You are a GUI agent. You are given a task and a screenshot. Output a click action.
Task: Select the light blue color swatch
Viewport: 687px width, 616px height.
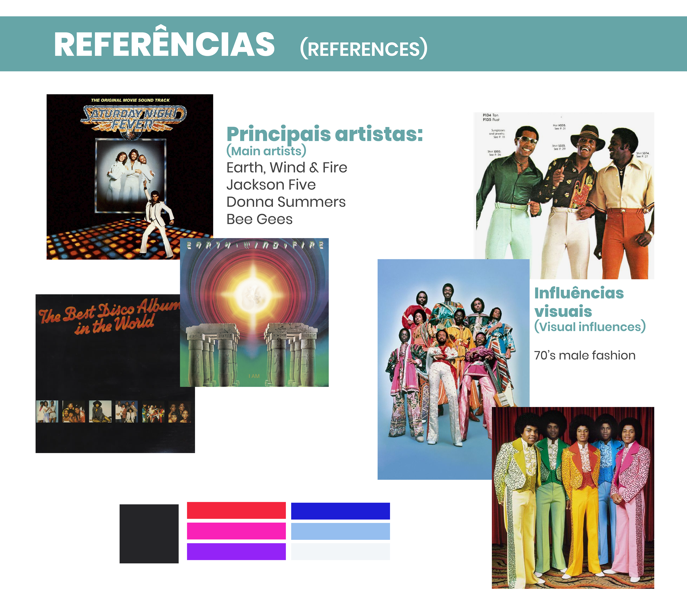click(x=340, y=531)
